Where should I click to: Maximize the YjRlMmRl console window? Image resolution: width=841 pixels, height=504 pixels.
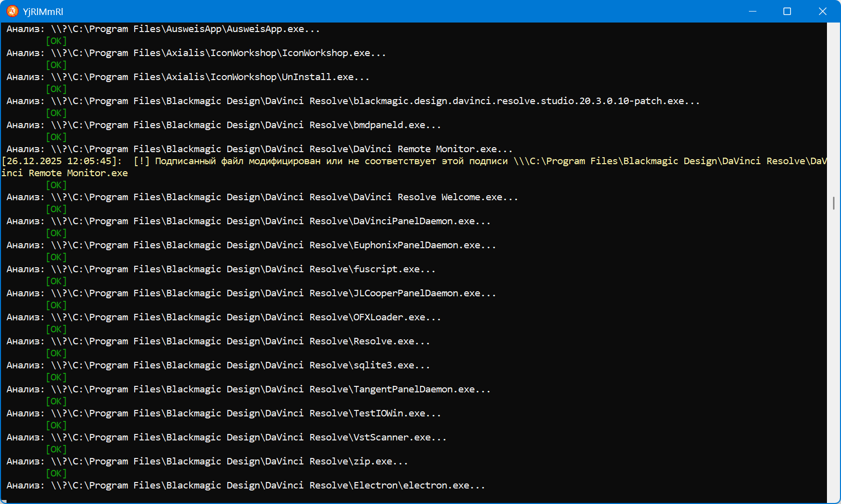(787, 11)
